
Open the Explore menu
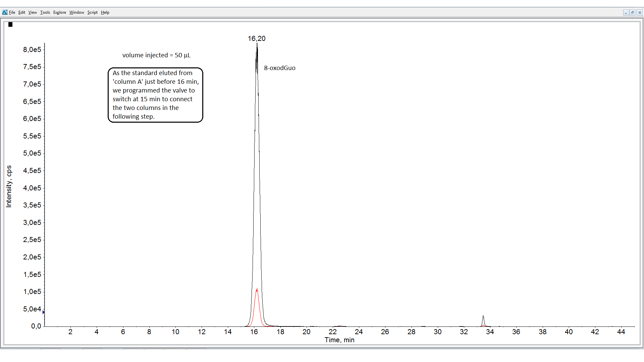coord(60,12)
